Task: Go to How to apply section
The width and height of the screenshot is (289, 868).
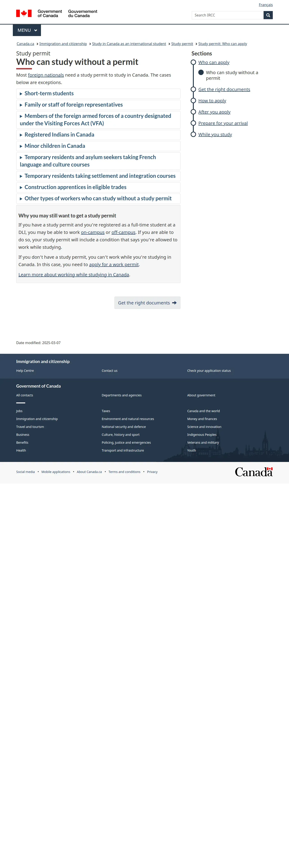Action: pyautogui.click(x=212, y=101)
